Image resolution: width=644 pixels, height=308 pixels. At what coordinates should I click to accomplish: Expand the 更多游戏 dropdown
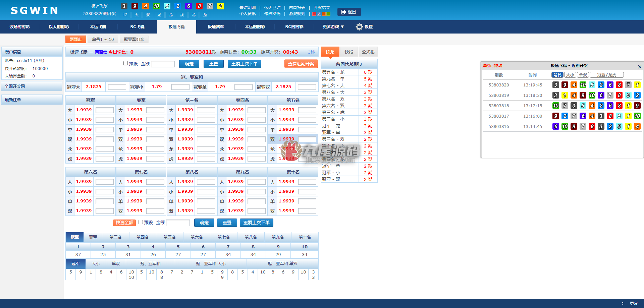click(x=333, y=27)
